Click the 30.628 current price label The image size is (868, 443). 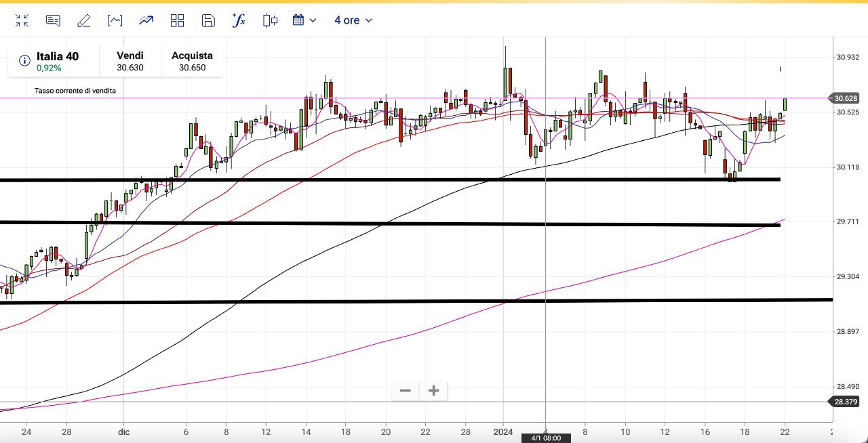[846, 98]
